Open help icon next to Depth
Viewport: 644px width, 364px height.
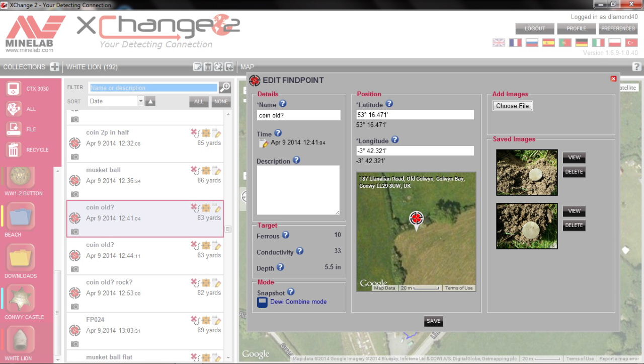coord(280,267)
